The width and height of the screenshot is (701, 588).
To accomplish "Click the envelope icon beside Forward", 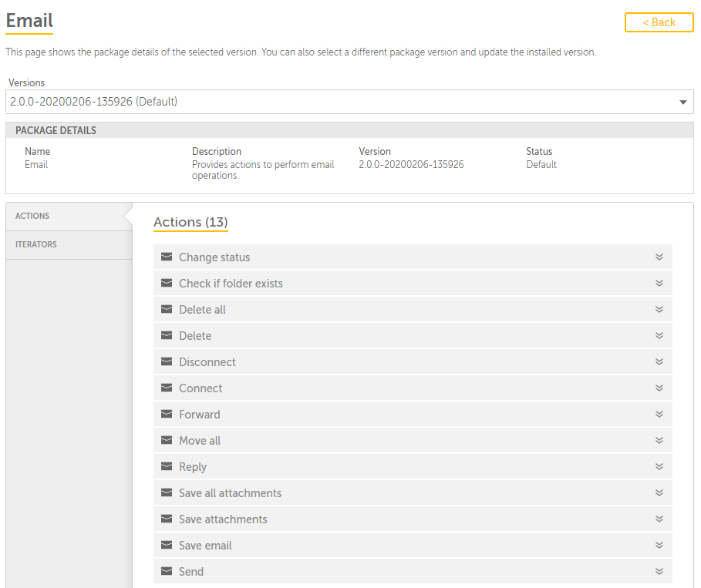I will [x=167, y=414].
